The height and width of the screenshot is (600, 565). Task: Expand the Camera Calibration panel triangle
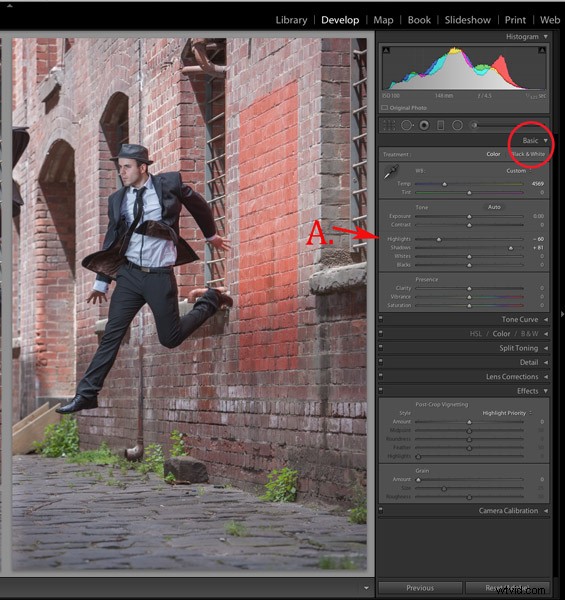(x=546, y=511)
